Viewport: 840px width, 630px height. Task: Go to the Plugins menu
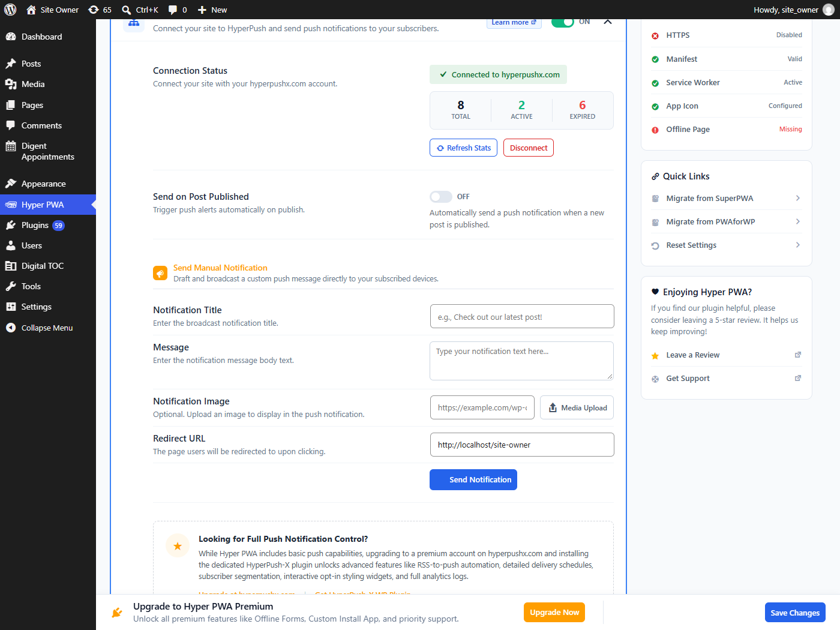click(48, 225)
